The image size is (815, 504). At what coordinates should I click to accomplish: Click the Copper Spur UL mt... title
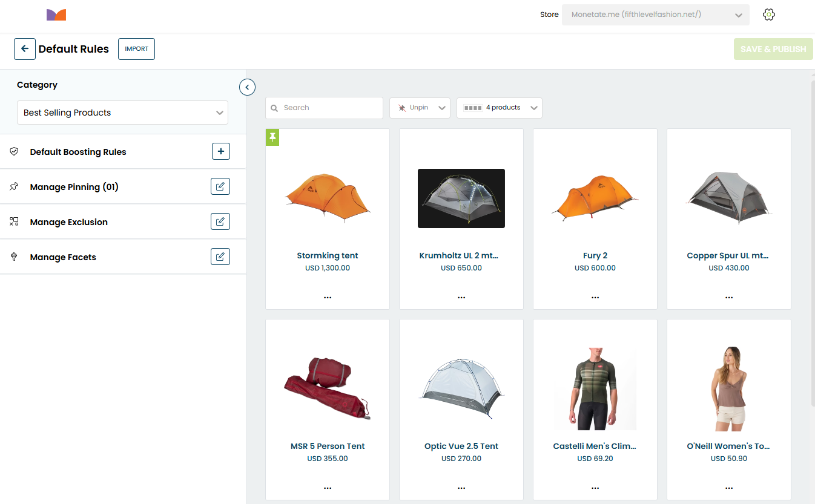tap(729, 255)
